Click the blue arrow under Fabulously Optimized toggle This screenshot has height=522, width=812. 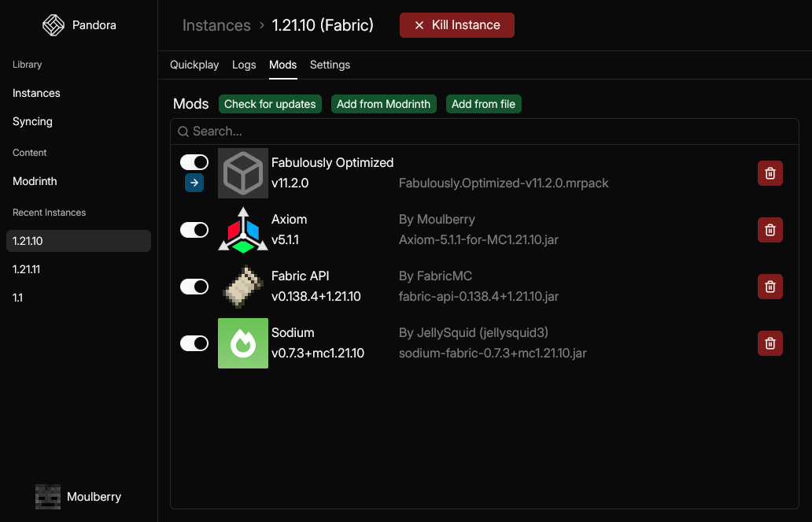point(194,183)
